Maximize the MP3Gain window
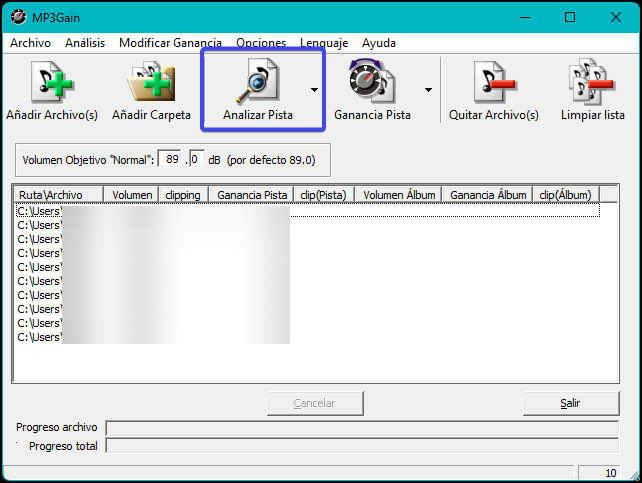The image size is (642, 483). [x=570, y=17]
